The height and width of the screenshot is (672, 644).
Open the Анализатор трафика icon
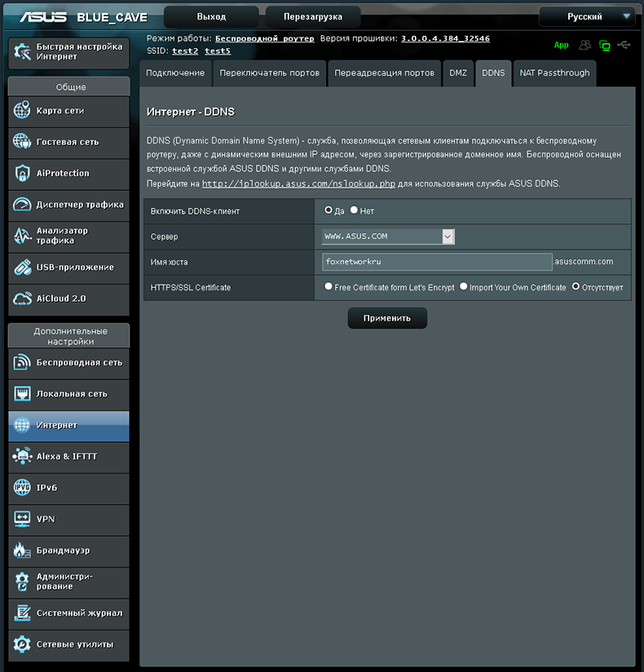point(22,236)
